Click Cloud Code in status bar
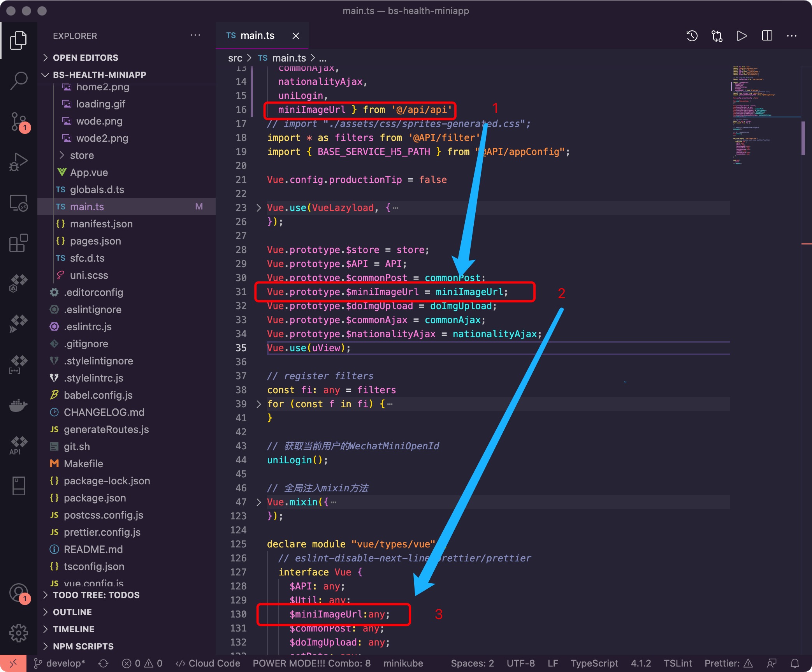 click(208, 663)
